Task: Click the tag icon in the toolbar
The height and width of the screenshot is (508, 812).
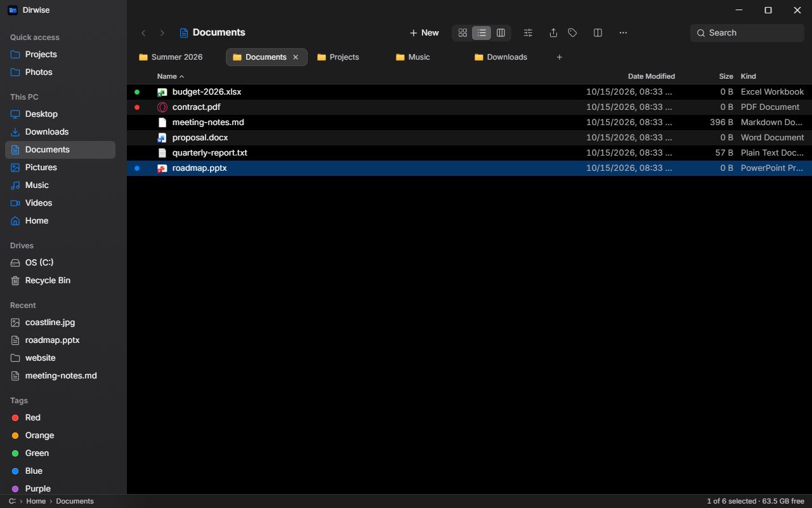Action: tap(572, 33)
